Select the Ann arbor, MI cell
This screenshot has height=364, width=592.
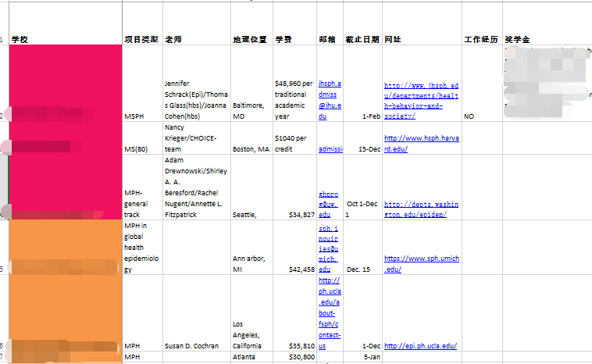pos(251,248)
